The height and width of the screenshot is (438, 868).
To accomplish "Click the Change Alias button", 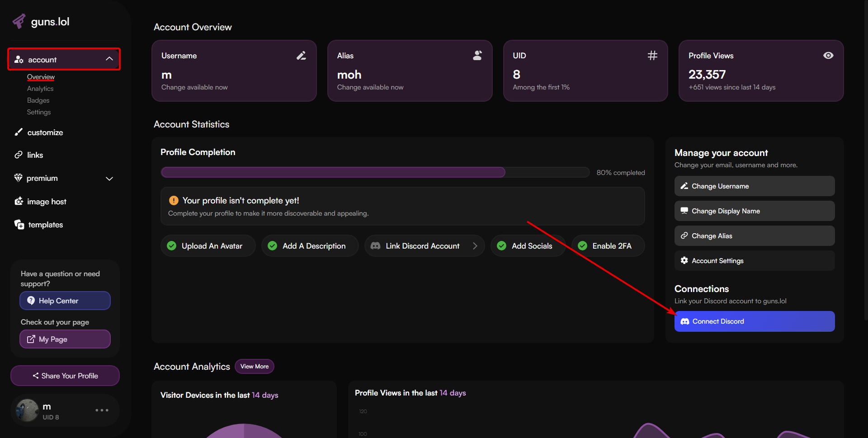I will click(x=755, y=236).
